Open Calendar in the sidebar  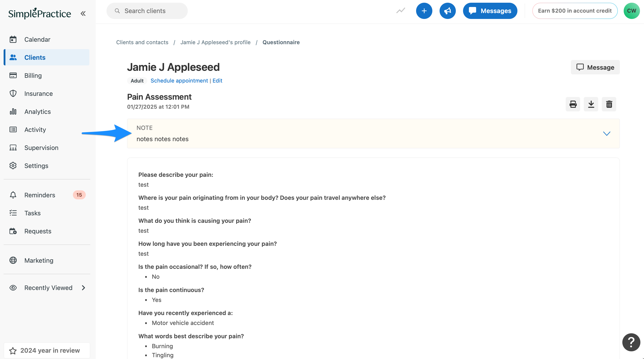click(x=46, y=39)
